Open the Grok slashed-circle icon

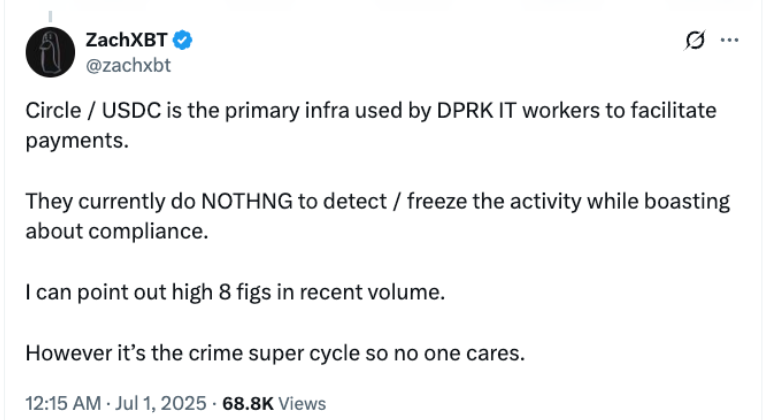(692, 41)
